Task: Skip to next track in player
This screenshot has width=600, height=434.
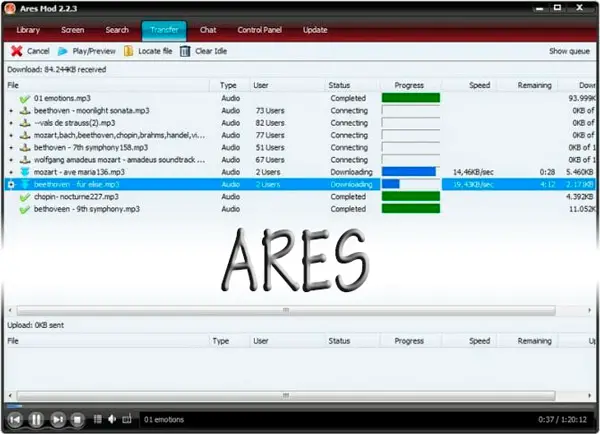Action: click(58, 420)
